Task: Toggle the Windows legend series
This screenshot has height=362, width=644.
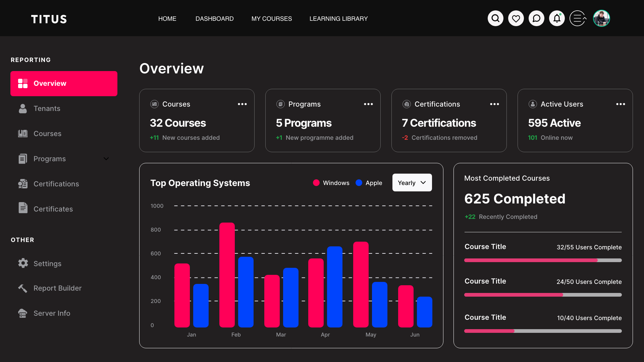Action: coord(331,183)
